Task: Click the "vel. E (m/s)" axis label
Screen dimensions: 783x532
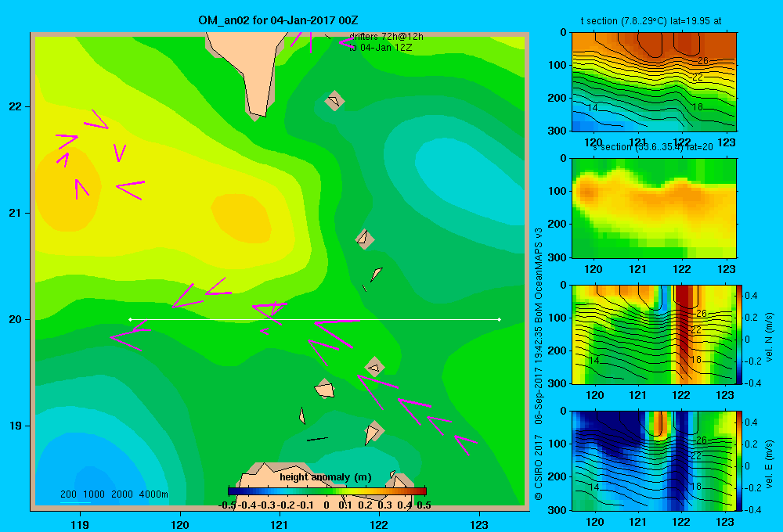Action: [x=770, y=464]
